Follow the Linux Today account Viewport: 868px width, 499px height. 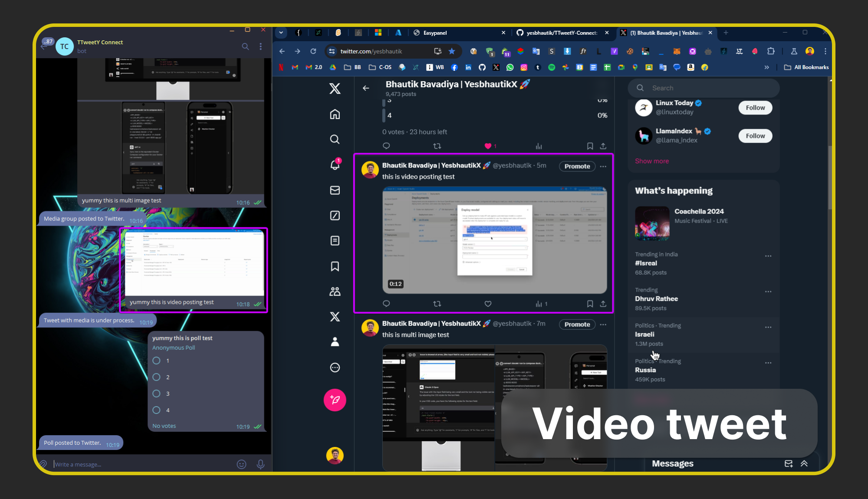[x=755, y=108]
